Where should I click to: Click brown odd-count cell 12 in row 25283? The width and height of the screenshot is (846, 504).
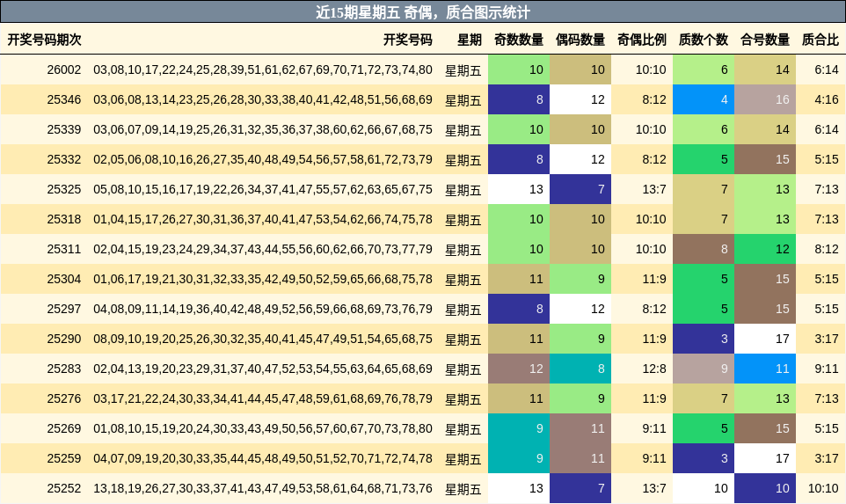(x=519, y=369)
